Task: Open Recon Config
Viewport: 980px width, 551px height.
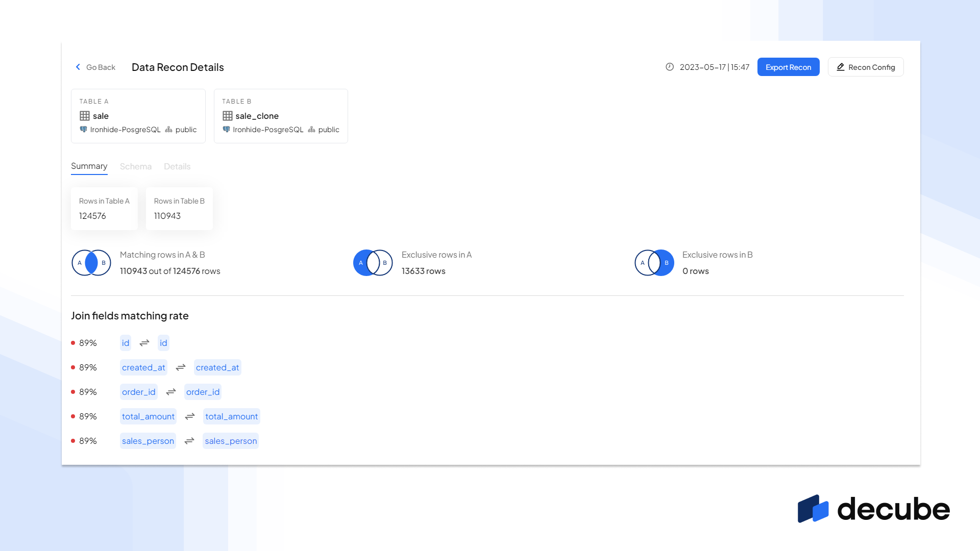Action: [x=866, y=67]
